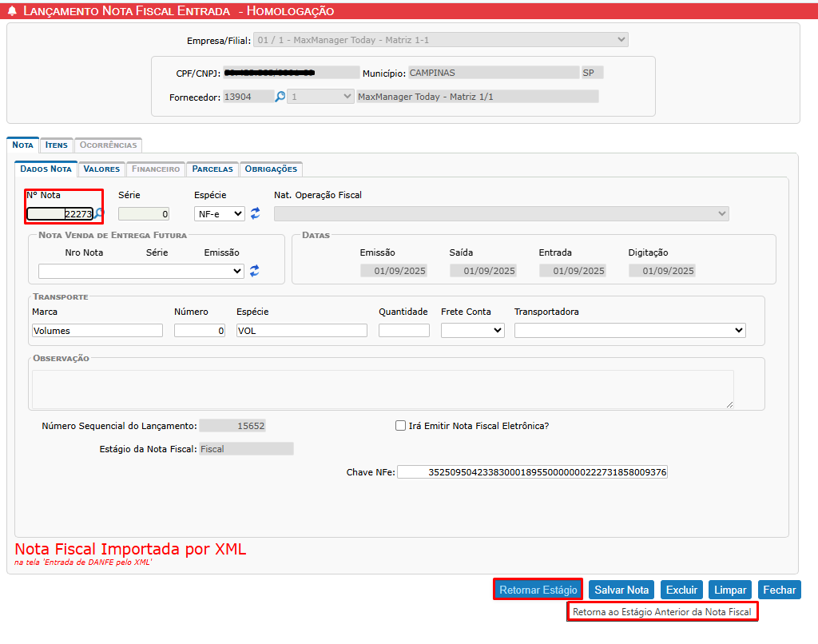Select the Parcelas sub-tab
This screenshot has width=818, height=644.
[x=212, y=169]
